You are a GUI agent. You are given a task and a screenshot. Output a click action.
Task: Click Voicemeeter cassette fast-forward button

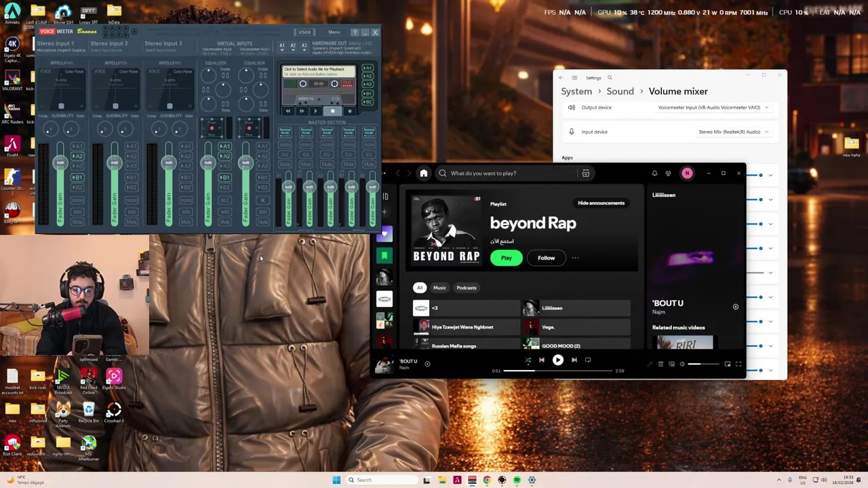point(302,111)
